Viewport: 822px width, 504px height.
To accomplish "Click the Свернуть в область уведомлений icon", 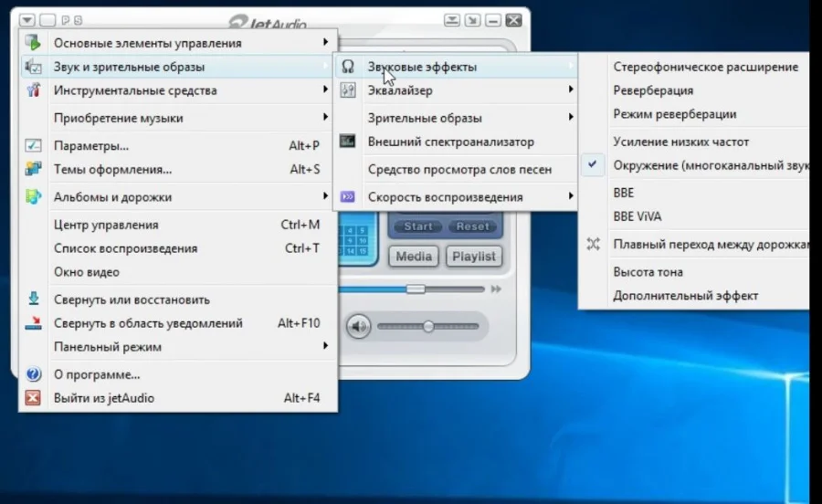I will point(33,322).
